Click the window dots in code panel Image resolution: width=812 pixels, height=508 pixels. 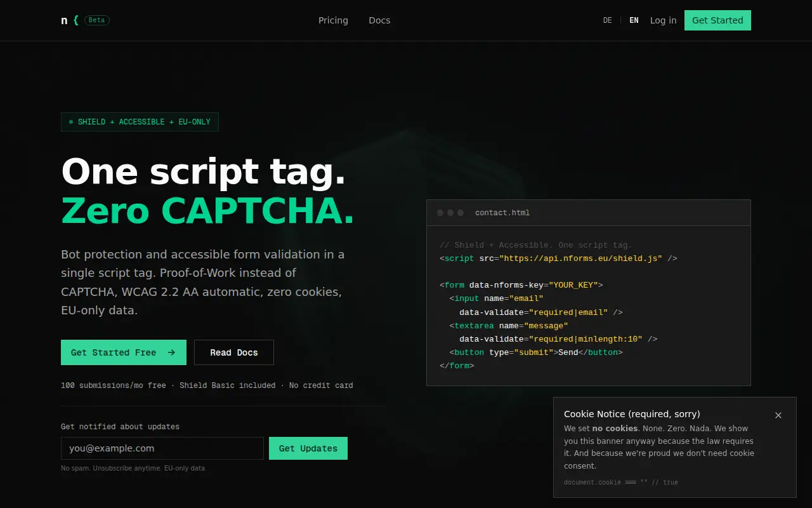tap(450, 213)
